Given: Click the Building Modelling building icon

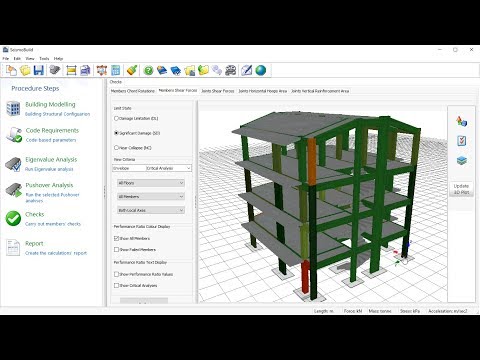Looking at the screenshot, I should click(13, 109).
